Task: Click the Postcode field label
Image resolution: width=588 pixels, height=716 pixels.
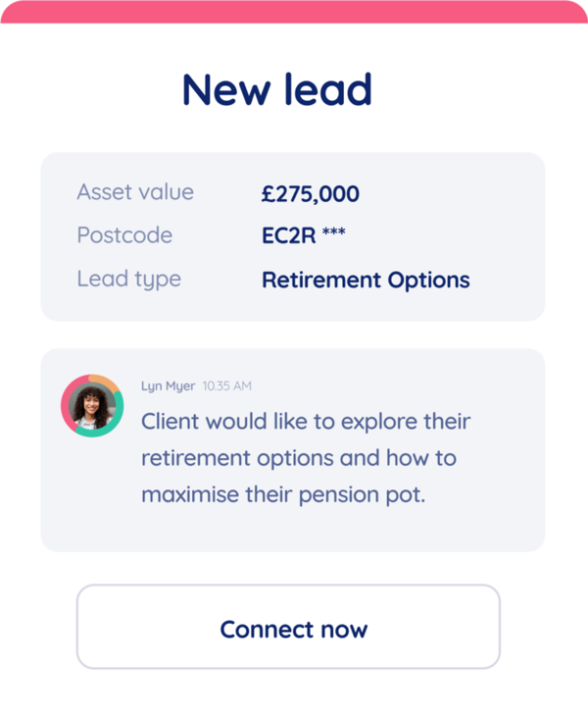Action: [124, 235]
